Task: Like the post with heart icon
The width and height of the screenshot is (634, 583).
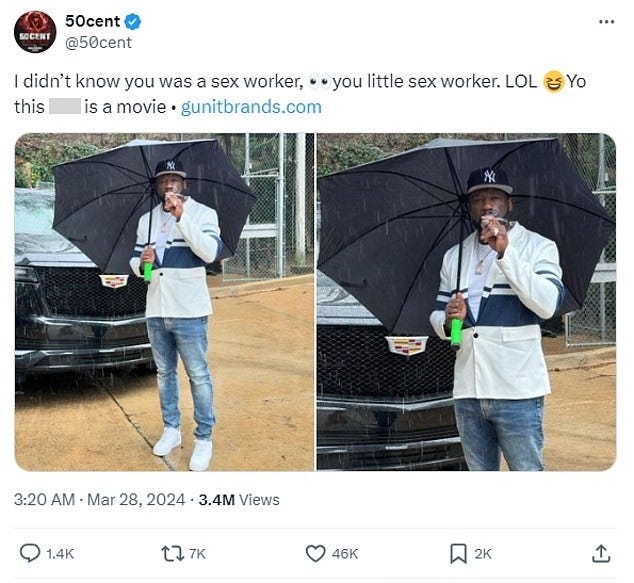Action: (x=315, y=553)
